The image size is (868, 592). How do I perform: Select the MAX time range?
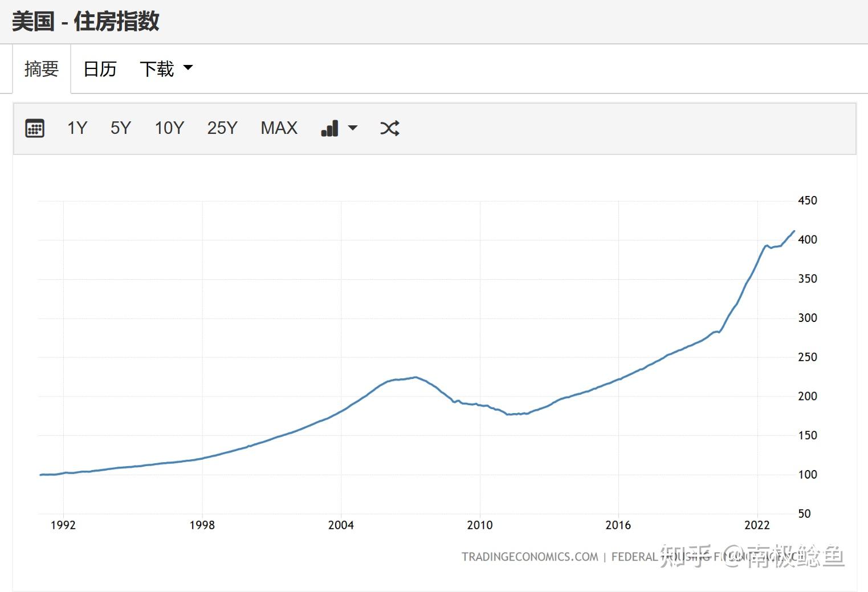click(x=279, y=128)
